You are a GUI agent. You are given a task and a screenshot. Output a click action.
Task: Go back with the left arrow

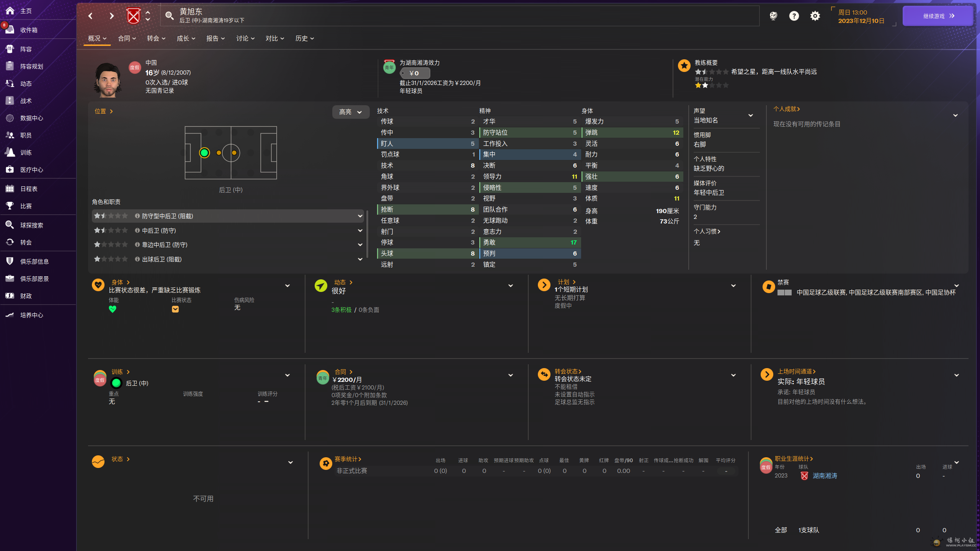point(90,16)
